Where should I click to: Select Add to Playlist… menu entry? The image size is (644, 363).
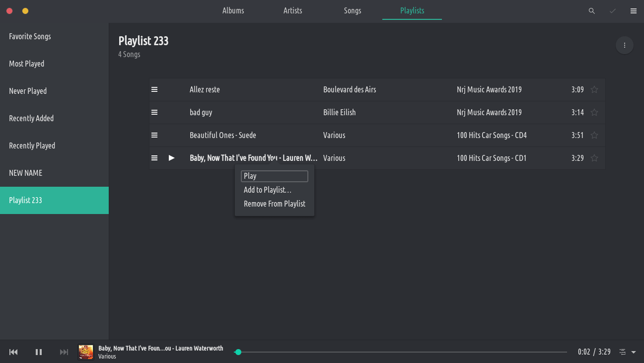tap(267, 190)
